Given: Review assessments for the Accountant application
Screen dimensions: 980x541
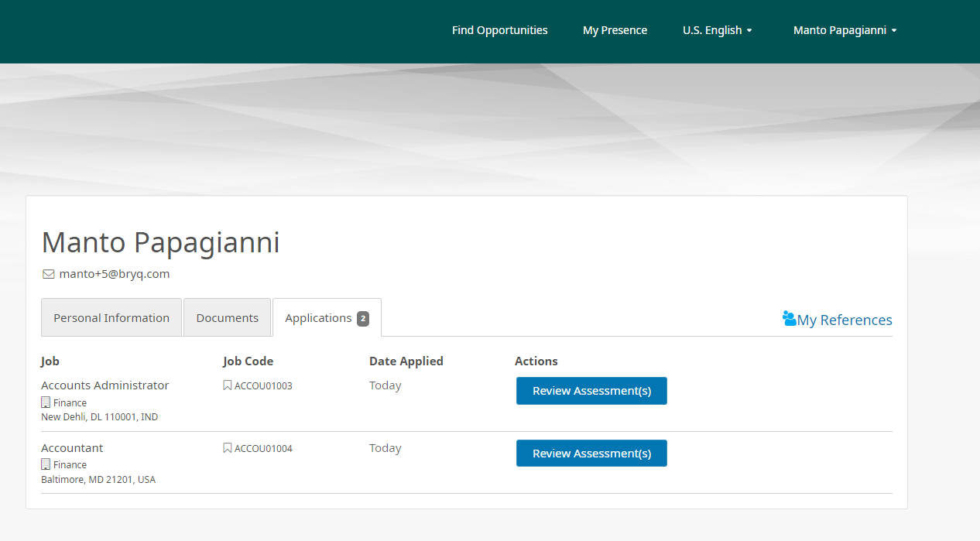Looking at the screenshot, I should coord(591,454).
